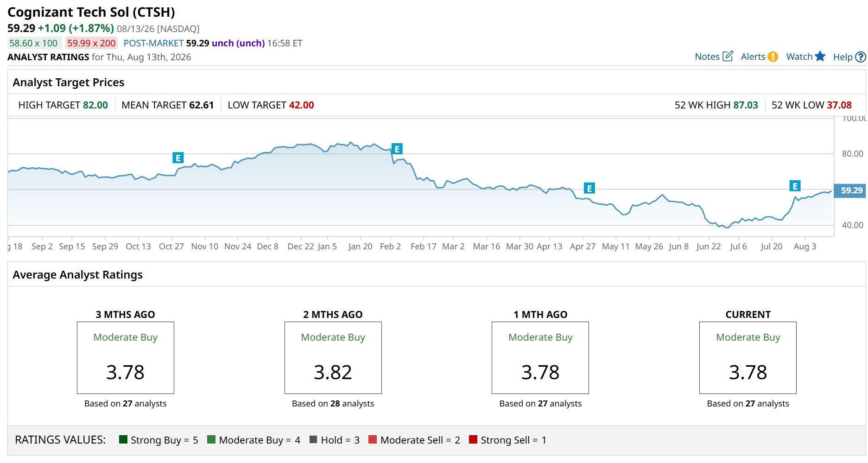Click the Jan 20 date axis label
868x463 pixels.
(x=360, y=247)
